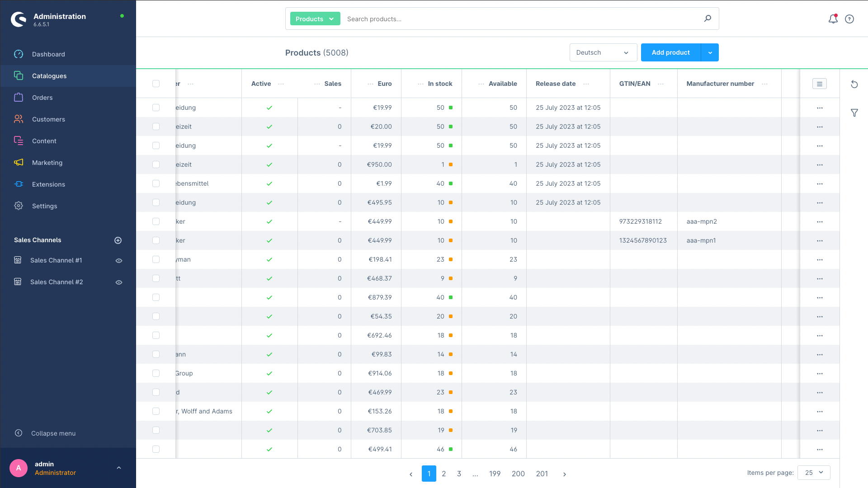Viewport: 868px width, 488px height.
Task: Tick checkbox for €20.00 product row
Action: (156, 127)
